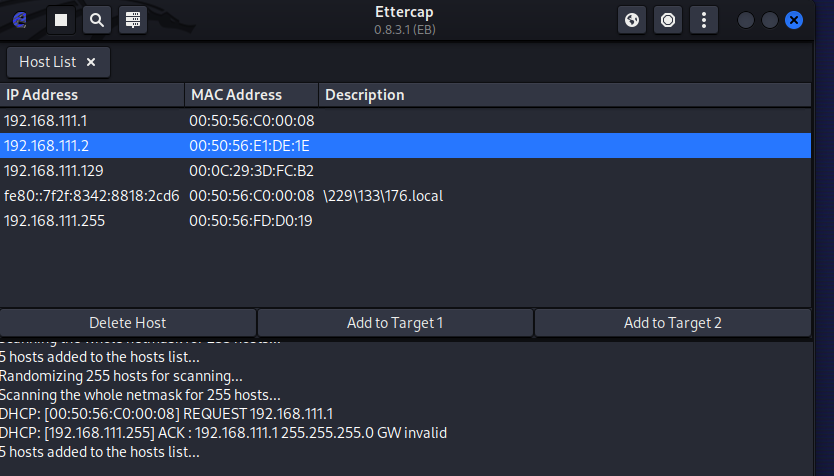Stop sniffing with the square stop button
The width and height of the screenshot is (834, 476).
click(x=61, y=20)
